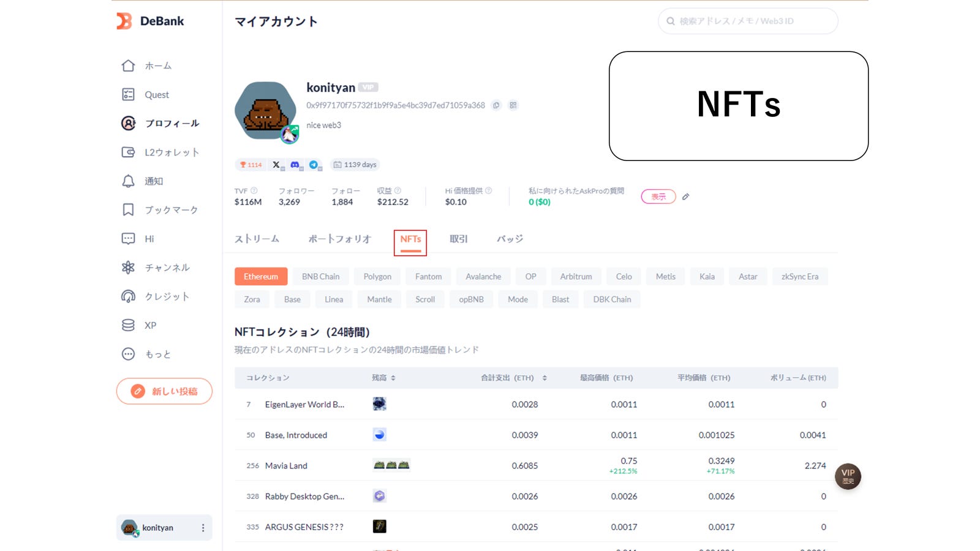This screenshot has height=551, width=980.
Task: Select the Fantom chain filter
Action: click(428, 277)
